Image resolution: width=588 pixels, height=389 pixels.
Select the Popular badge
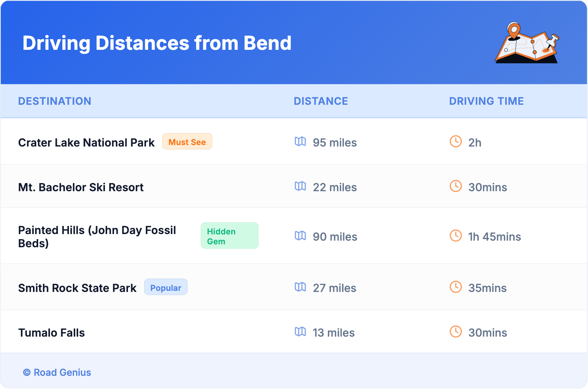(x=166, y=288)
